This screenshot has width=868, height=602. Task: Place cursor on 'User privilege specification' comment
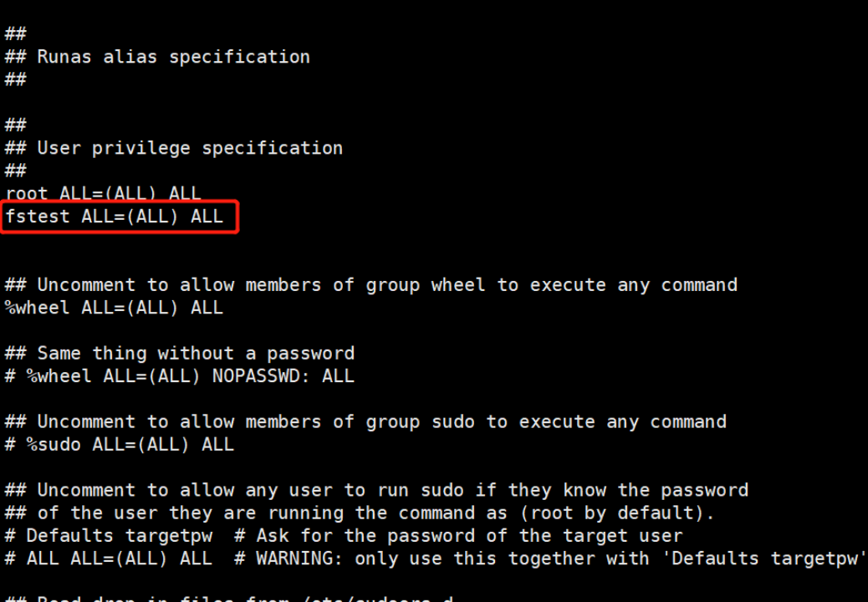pos(189,148)
